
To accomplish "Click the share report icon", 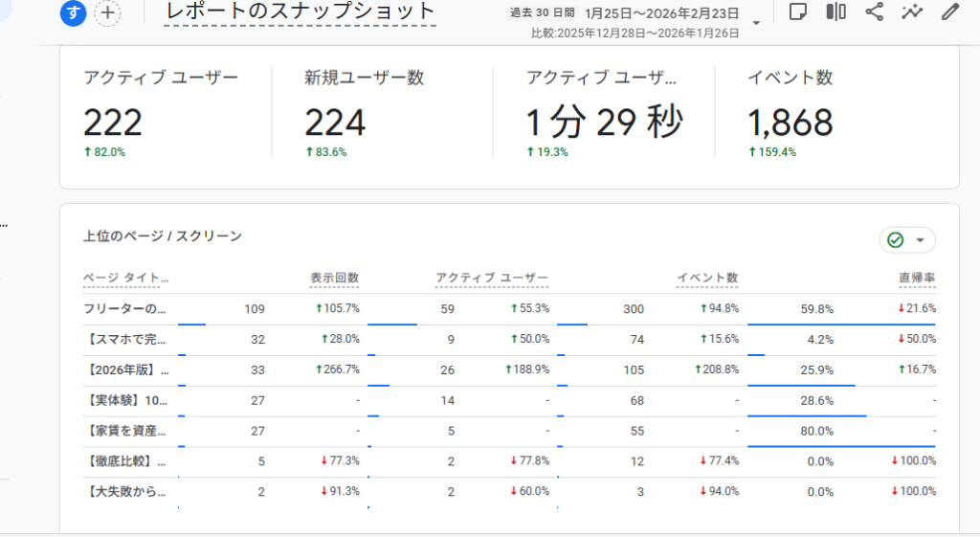I will (874, 11).
